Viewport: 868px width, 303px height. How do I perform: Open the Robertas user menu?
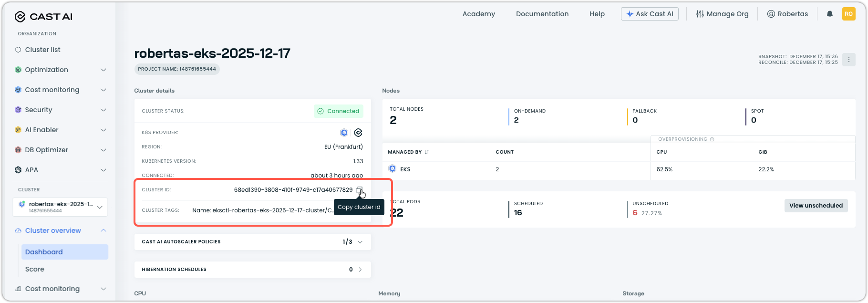(x=787, y=14)
